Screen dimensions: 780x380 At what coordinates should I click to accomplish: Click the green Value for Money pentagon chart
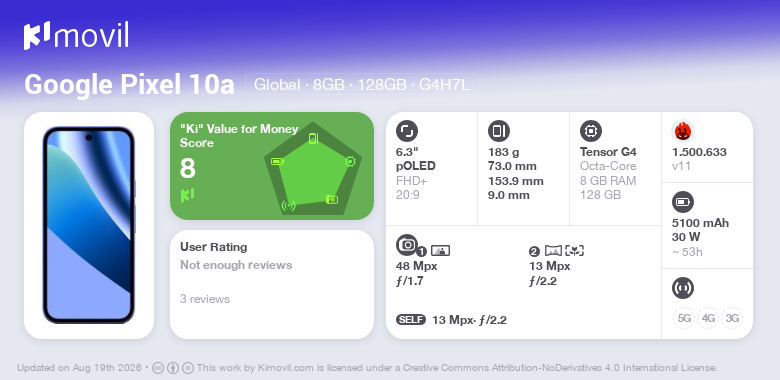point(313,169)
